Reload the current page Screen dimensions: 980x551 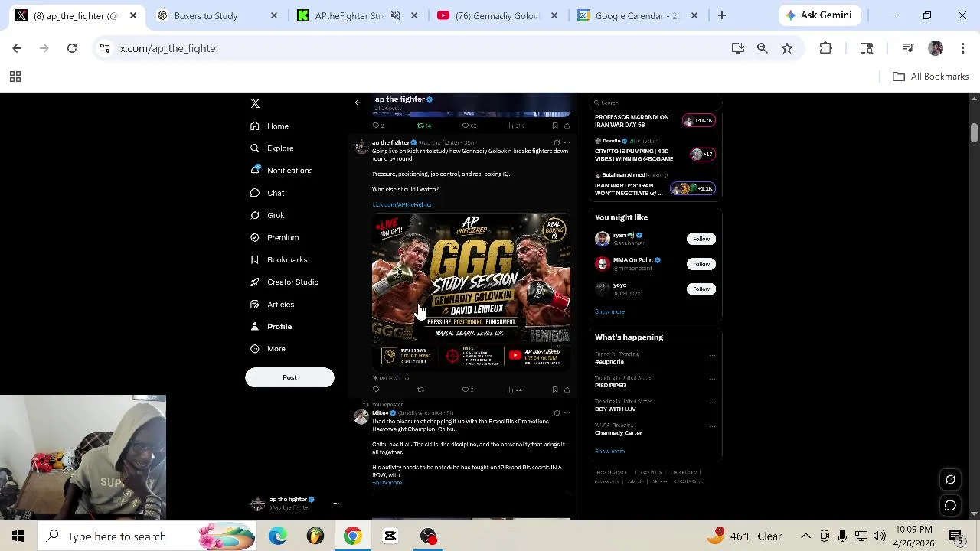click(x=72, y=48)
